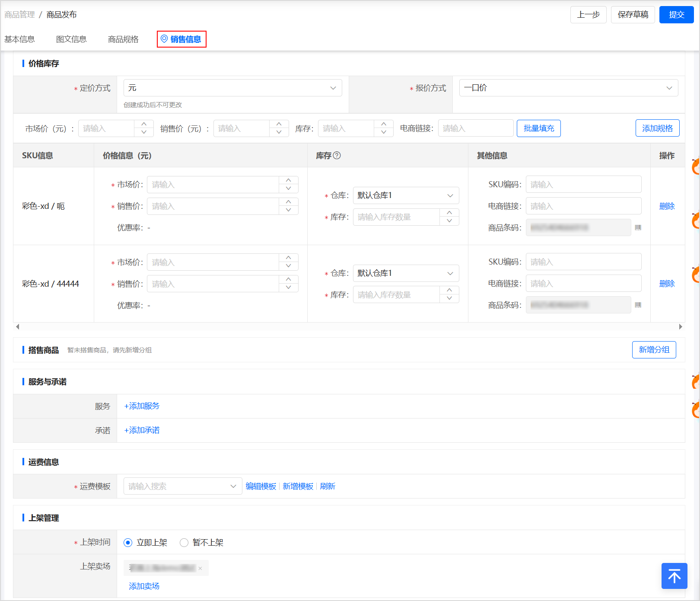Click the help icon next to 库存 header
Viewport: 700px width, 601px height.
click(x=337, y=156)
